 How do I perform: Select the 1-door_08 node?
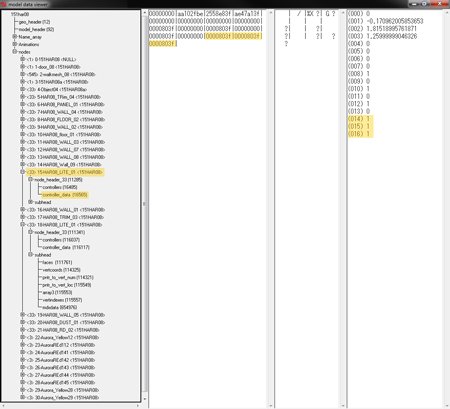[54, 67]
